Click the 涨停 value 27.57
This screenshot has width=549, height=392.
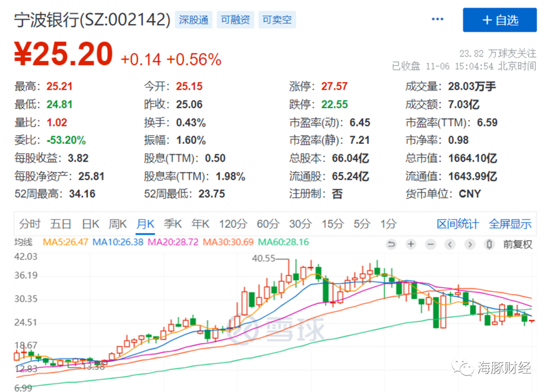[x=334, y=86]
